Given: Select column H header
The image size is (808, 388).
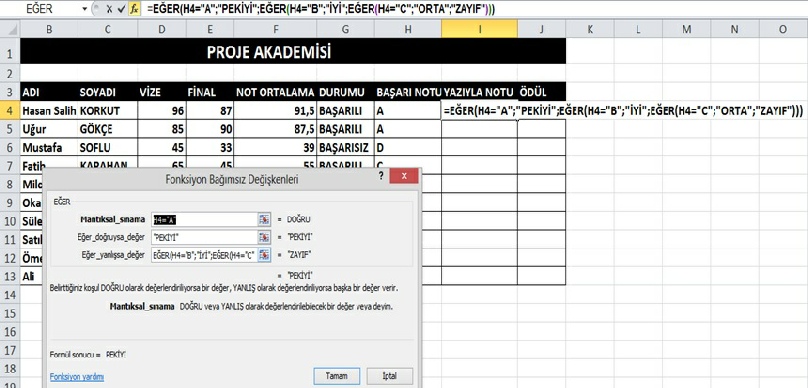Looking at the screenshot, I should pyautogui.click(x=408, y=30).
